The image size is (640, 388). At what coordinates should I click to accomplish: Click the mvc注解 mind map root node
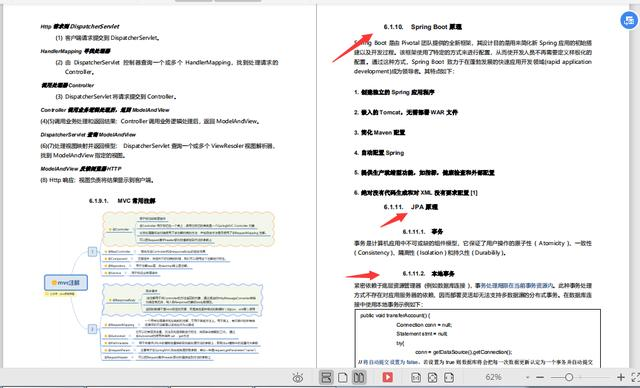[x=66, y=282]
